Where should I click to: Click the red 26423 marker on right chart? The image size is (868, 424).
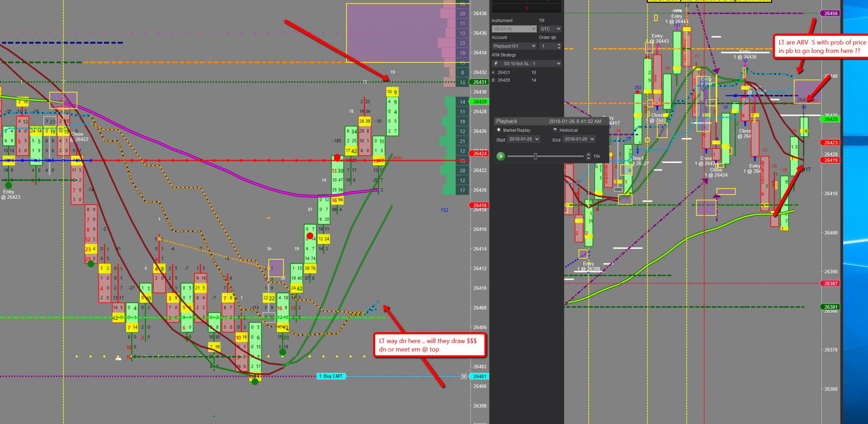pyautogui.click(x=830, y=143)
